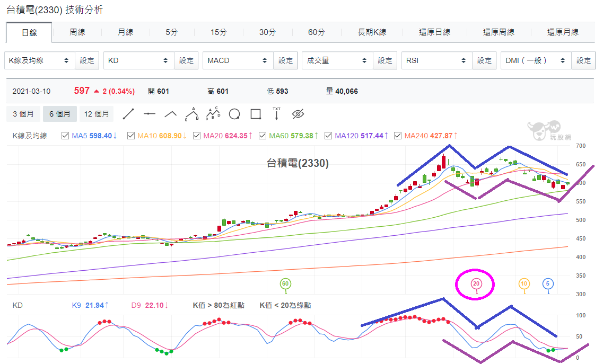Toggle hide drawings eye icon

click(x=298, y=114)
